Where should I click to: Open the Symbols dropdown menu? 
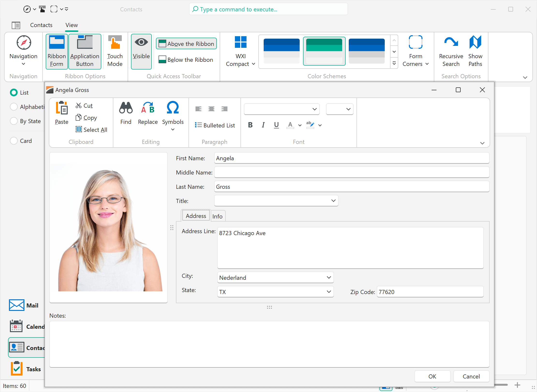click(x=173, y=129)
